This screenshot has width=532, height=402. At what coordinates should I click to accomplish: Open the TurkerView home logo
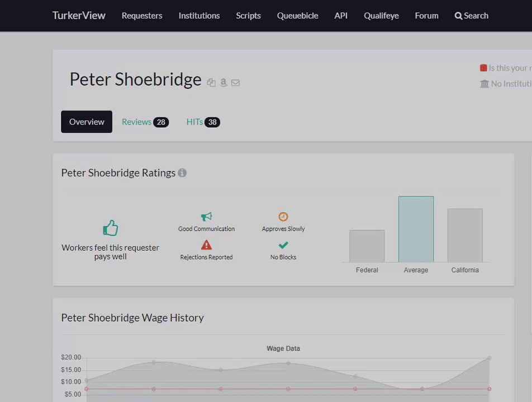coord(79,16)
